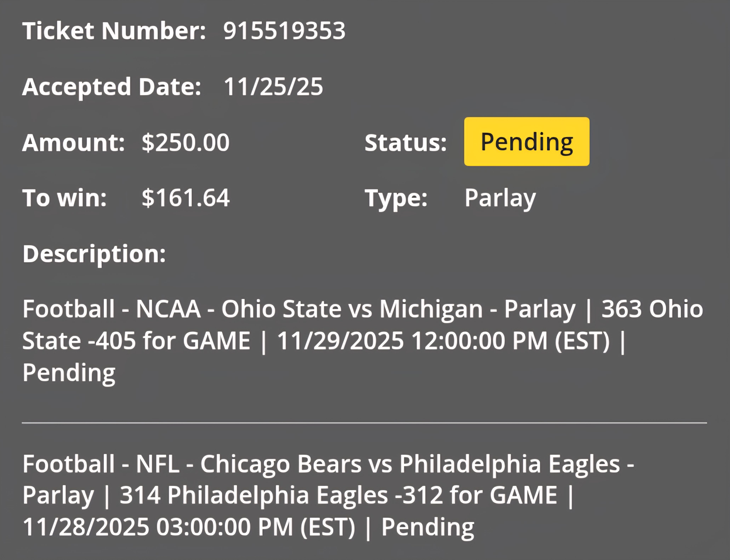The width and height of the screenshot is (730, 560).
Task: Click the divider line between parlay legs
Action: pyautogui.click(x=364, y=423)
